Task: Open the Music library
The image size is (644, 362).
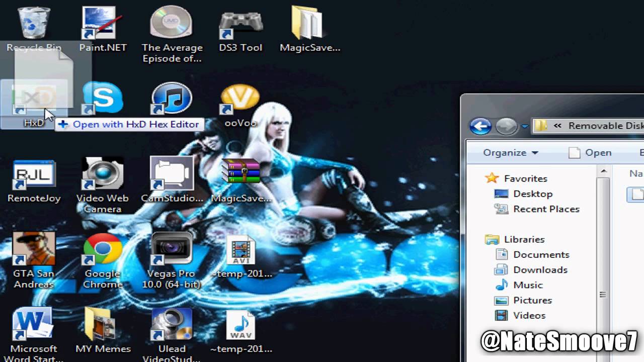Action: click(x=519, y=285)
